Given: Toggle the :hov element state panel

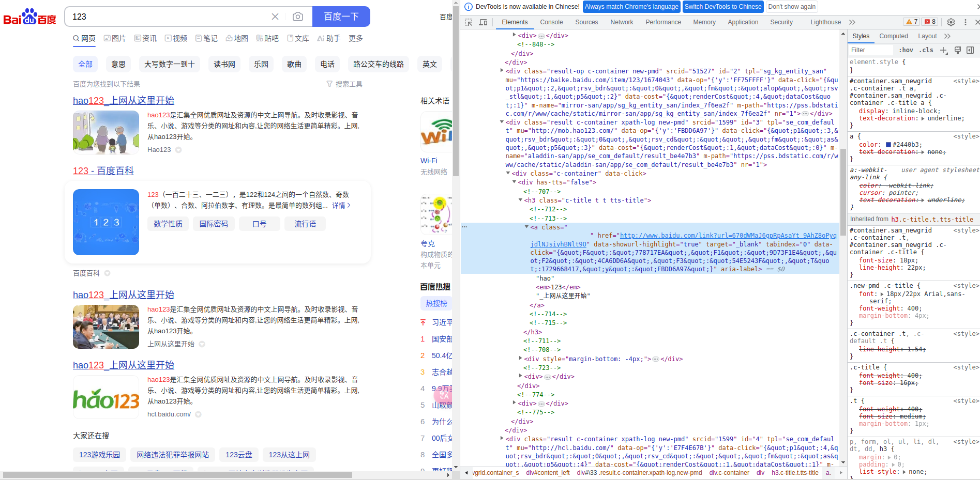Looking at the screenshot, I should point(906,50).
